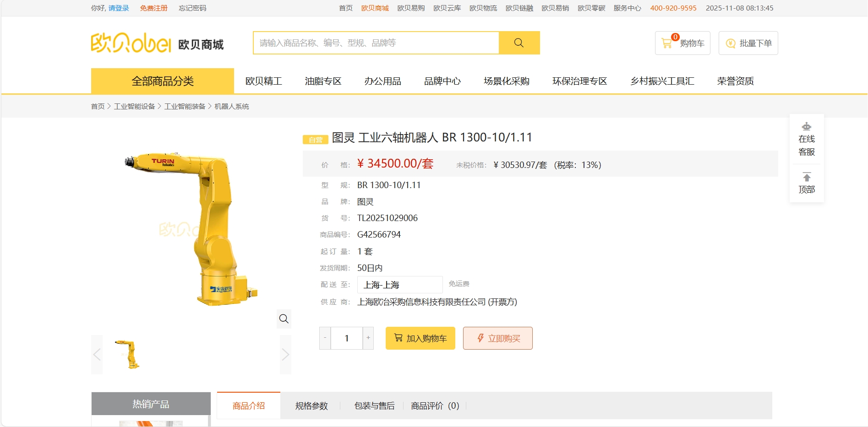Switch to 规格参数 tab
Viewport: 868px width, 427px height.
click(x=311, y=405)
